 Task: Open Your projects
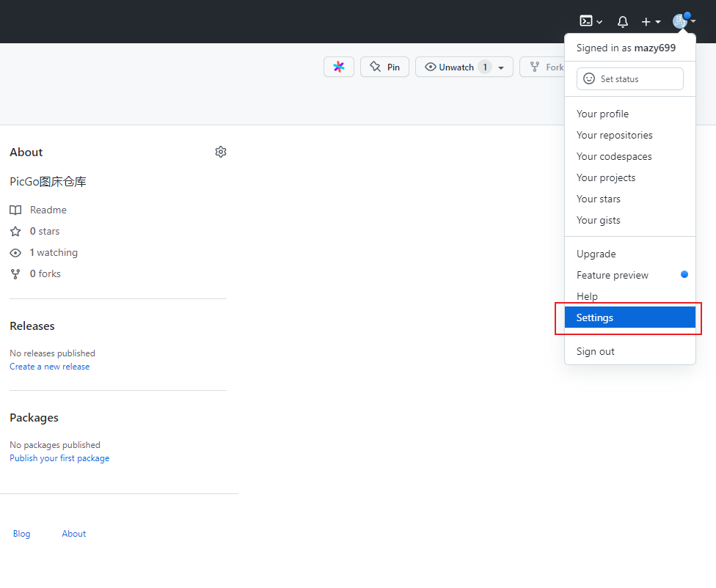click(630, 177)
